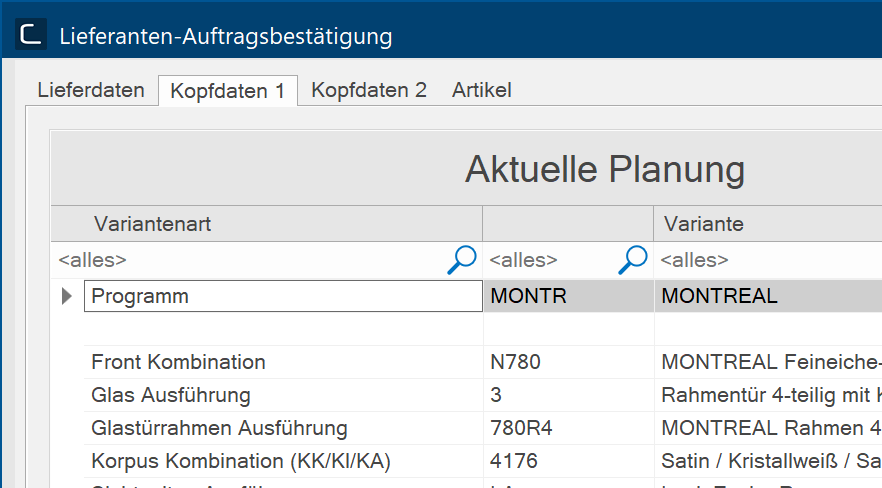This screenshot has height=488, width=882.
Task: Click search magnifier in Variantenart filter
Action: coord(461,260)
